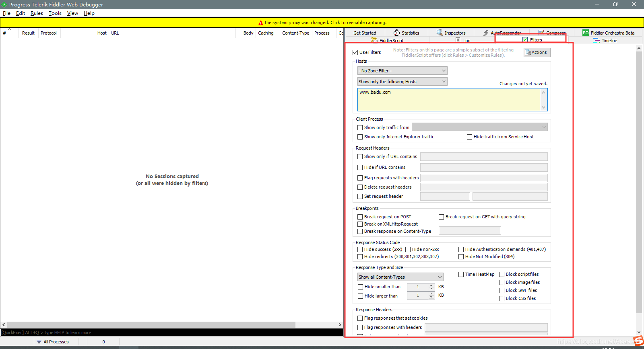Open the AutoResponder lightning tab
Screen dimensions: 644x349
tap(502, 33)
